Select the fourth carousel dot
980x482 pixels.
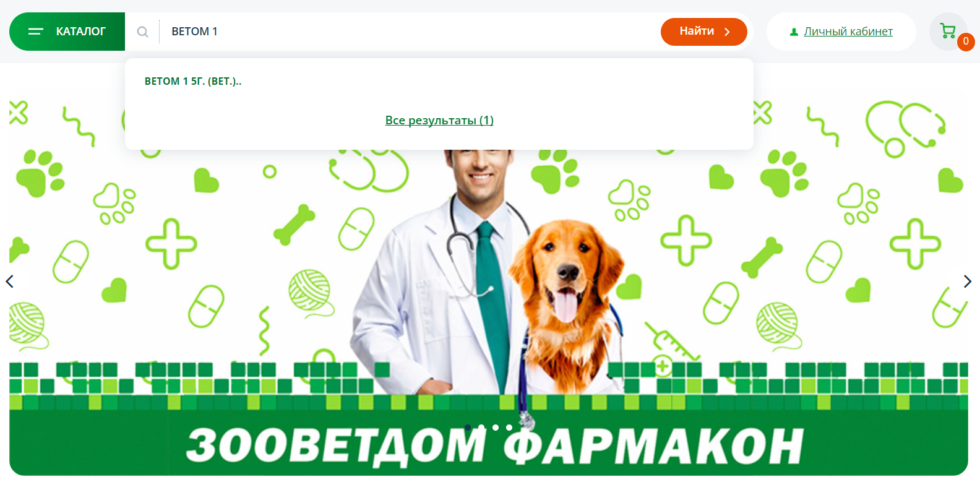coord(509,428)
